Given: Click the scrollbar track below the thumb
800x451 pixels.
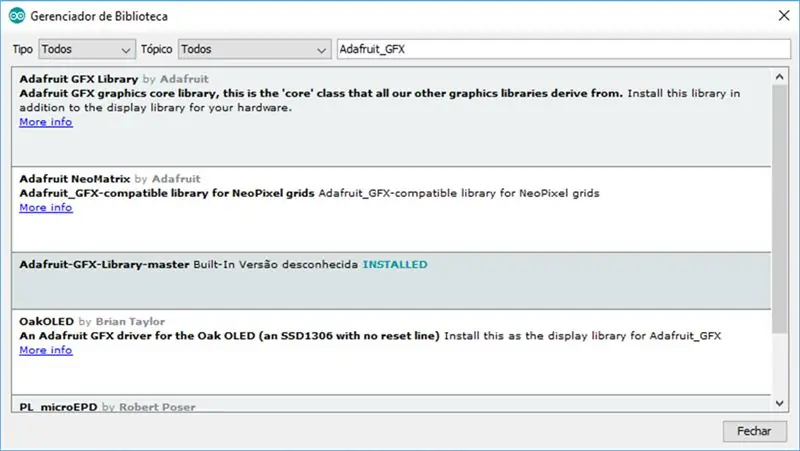Looking at the screenshot, I should [x=779, y=364].
